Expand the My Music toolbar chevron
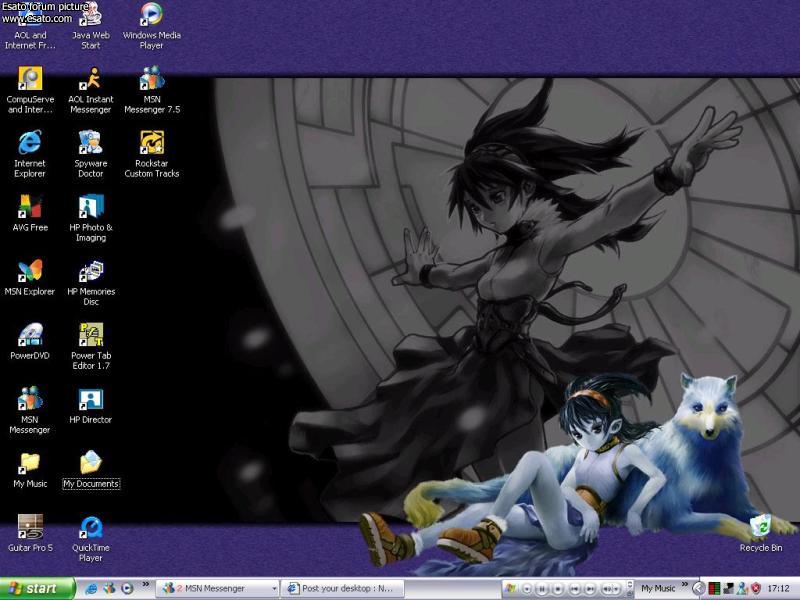The image size is (800, 600). point(685,584)
